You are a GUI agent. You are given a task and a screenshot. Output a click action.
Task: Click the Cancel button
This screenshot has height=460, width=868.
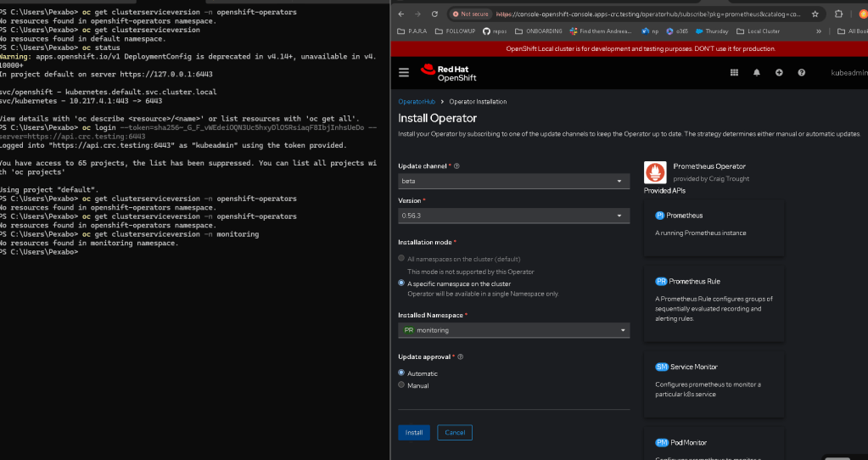[x=455, y=433]
